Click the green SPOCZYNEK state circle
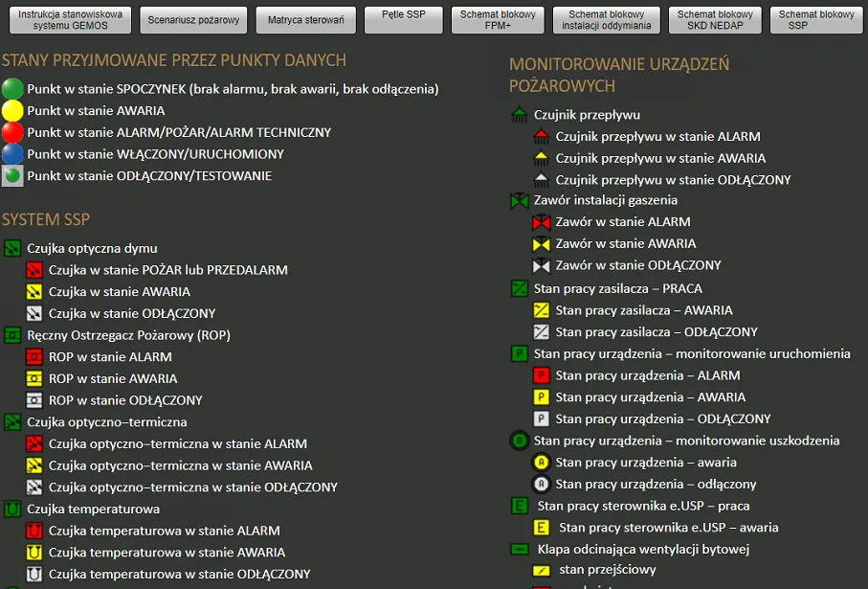 10,89
